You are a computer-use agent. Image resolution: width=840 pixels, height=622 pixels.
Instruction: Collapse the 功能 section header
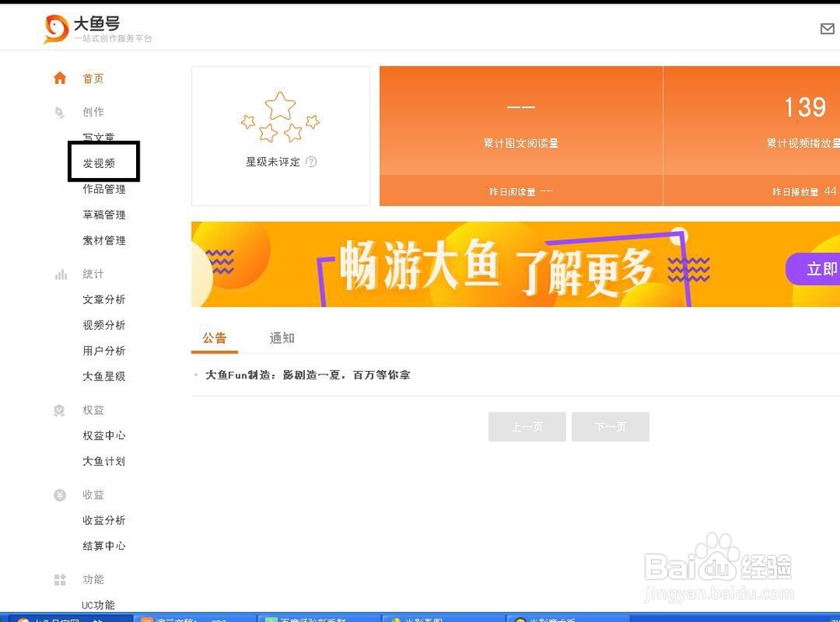point(93,579)
